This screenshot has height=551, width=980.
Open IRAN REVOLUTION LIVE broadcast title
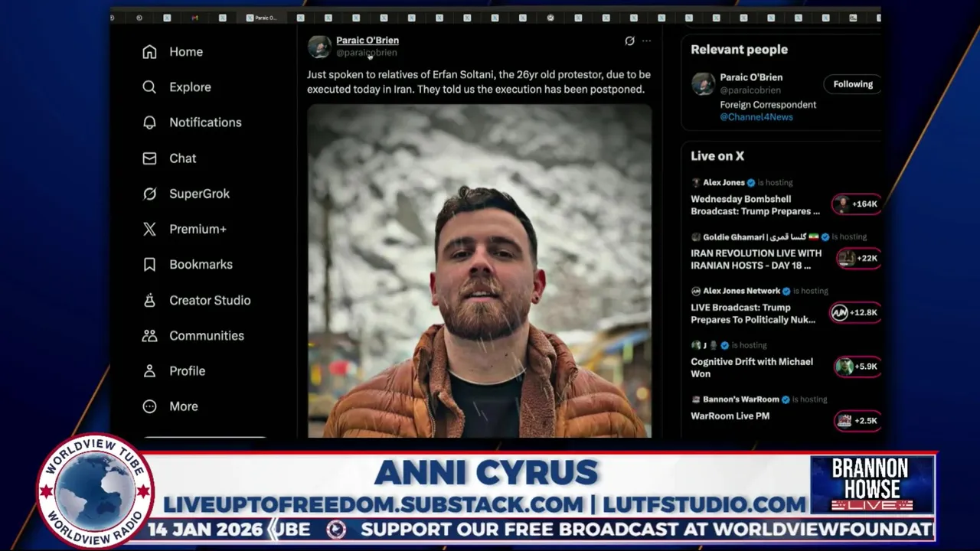click(756, 259)
